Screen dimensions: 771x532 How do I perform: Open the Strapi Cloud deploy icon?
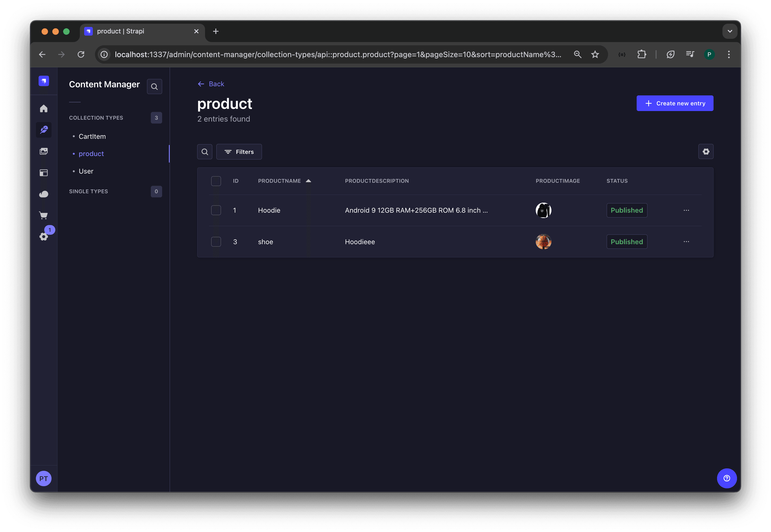coord(44,194)
